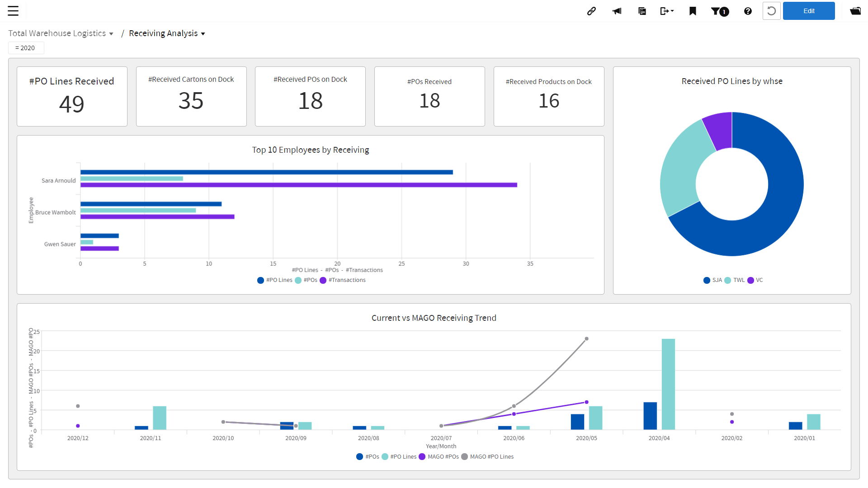Click the export icon in the toolbar
Image resolution: width=868 pixels, height=488 pixels.
coord(664,11)
